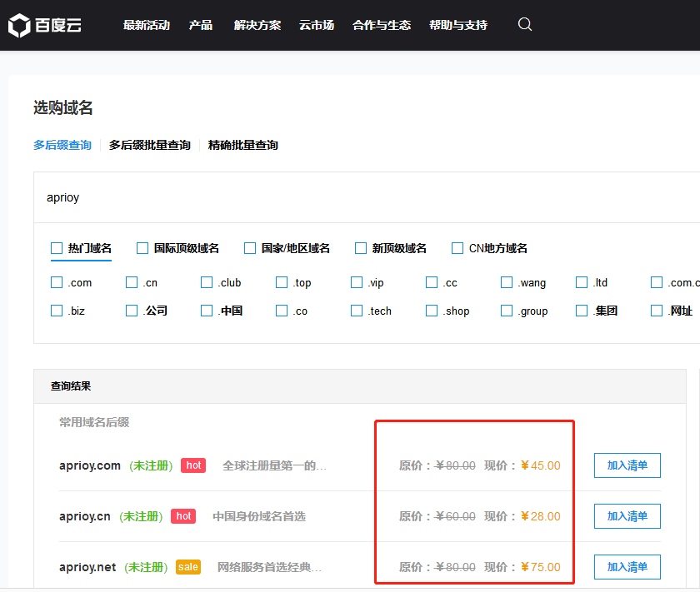Tick the .tech suffix checkbox
Screen dimensions: 700x592
coord(357,311)
